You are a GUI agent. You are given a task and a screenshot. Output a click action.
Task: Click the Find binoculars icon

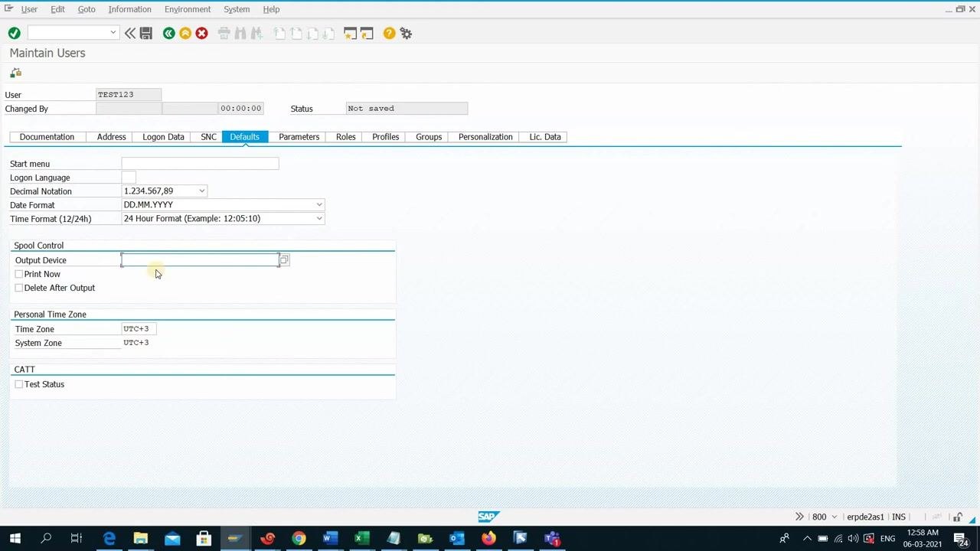pos(240,33)
